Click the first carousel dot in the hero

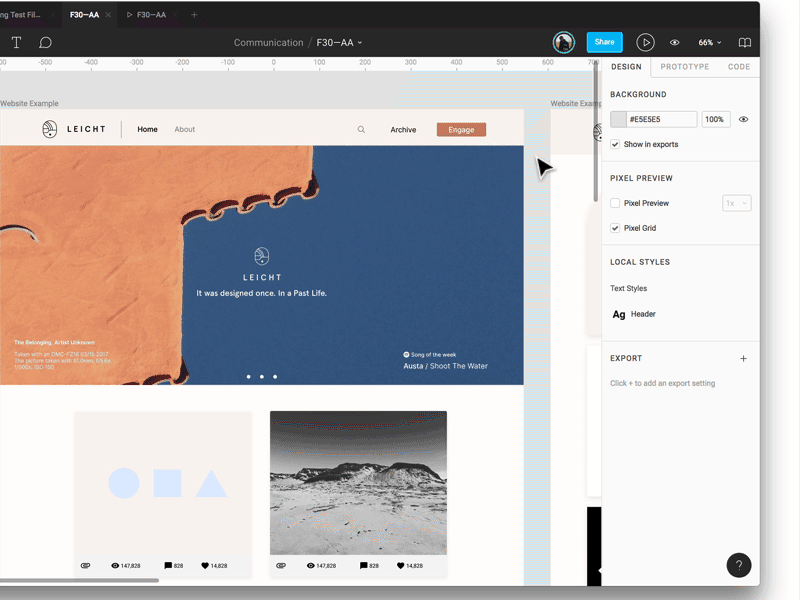[x=248, y=377]
